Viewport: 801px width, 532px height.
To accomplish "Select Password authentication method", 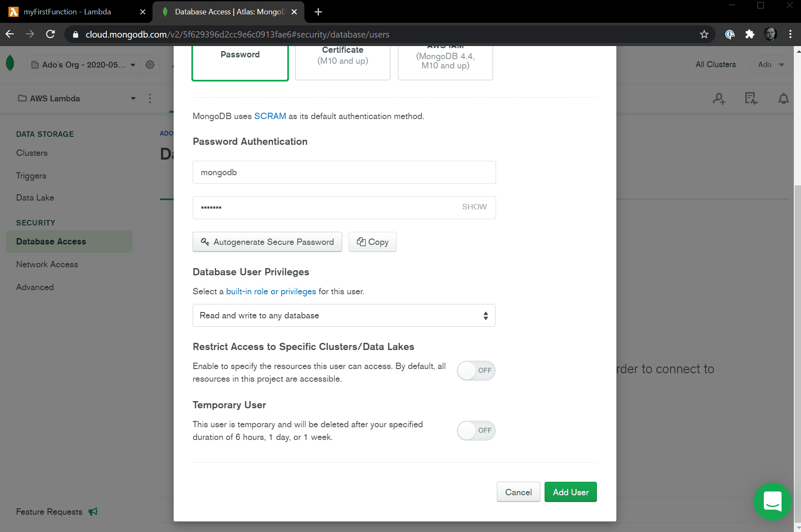I will [240, 62].
